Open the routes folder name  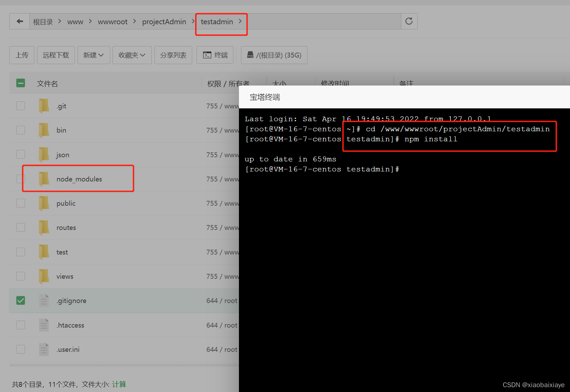pyautogui.click(x=66, y=228)
